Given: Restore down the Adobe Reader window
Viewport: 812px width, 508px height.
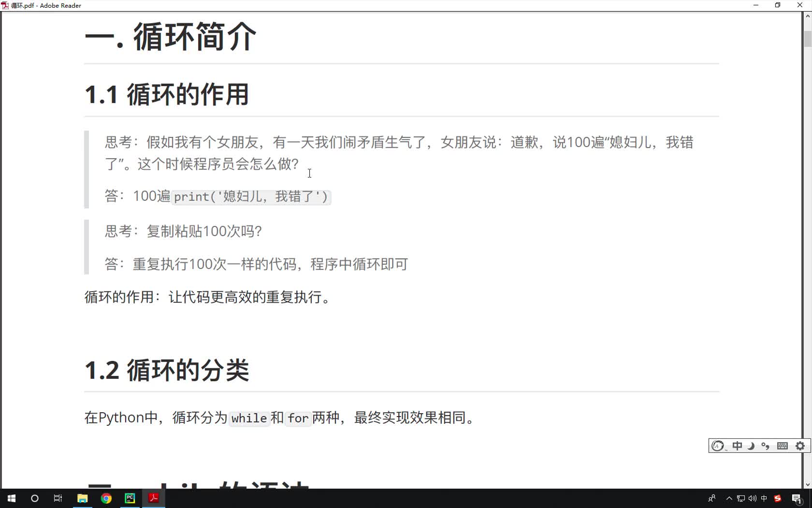Looking at the screenshot, I should [778, 5].
